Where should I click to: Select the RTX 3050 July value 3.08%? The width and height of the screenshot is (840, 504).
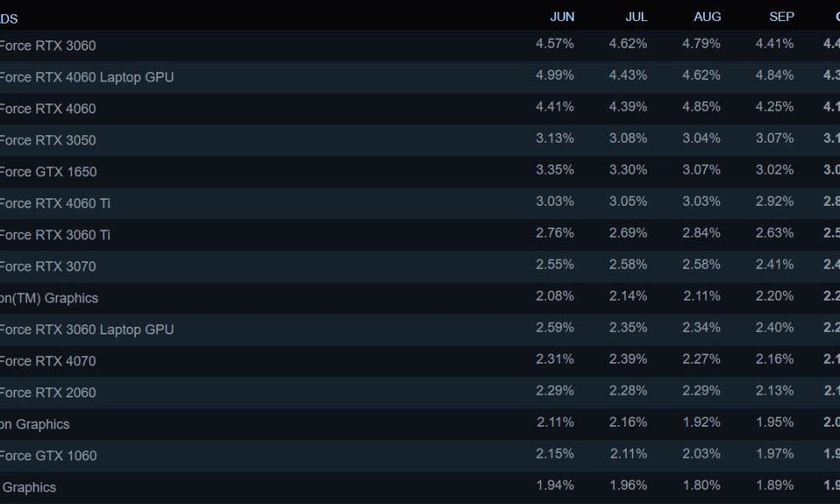627,139
